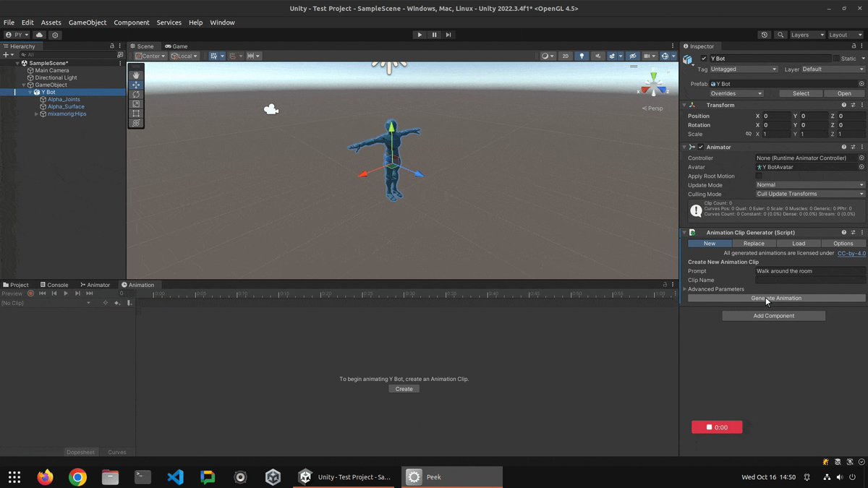This screenshot has height=488, width=868.
Task: Open the Layout dropdown
Action: (x=846, y=35)
